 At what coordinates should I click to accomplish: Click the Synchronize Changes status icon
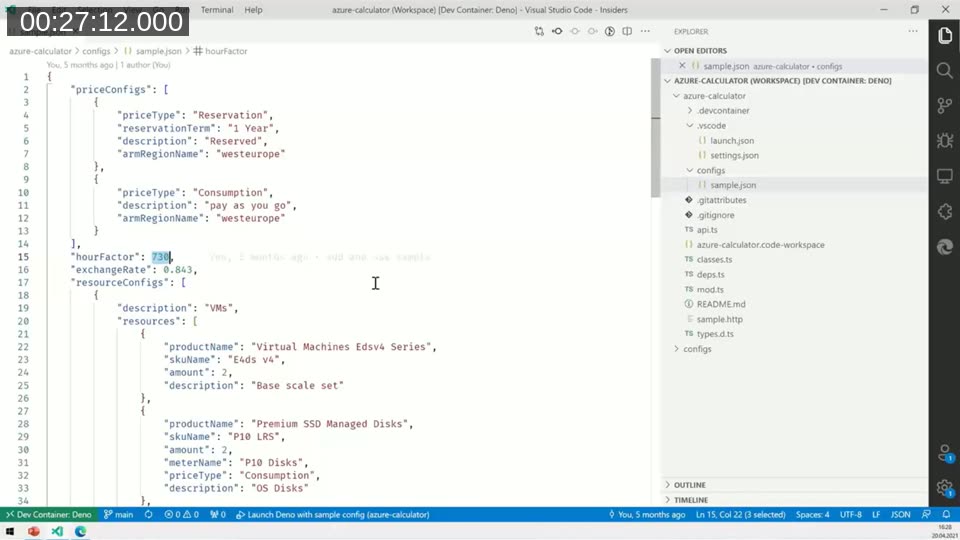pyautogui.click(x=149, y=515)
